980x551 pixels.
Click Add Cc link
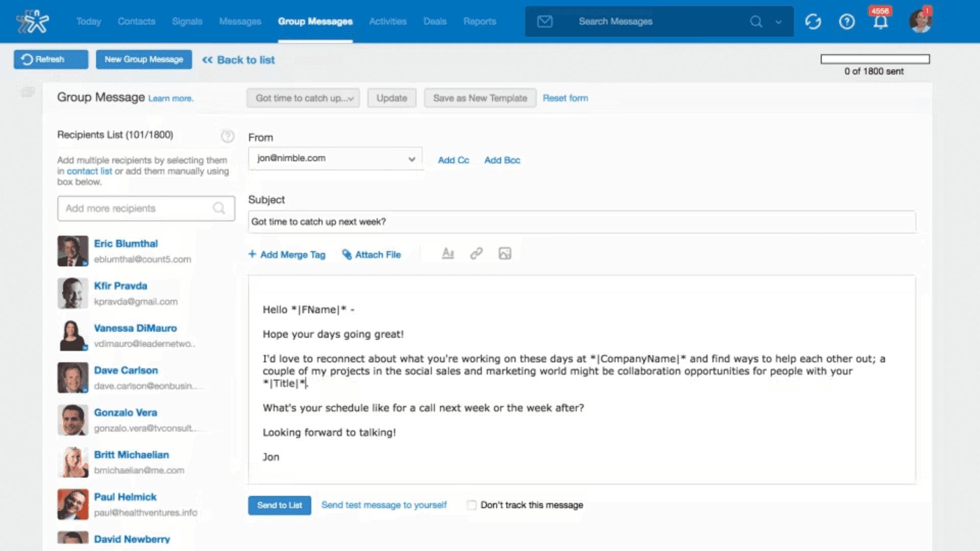pyautogui.click(x=453, y=160)
